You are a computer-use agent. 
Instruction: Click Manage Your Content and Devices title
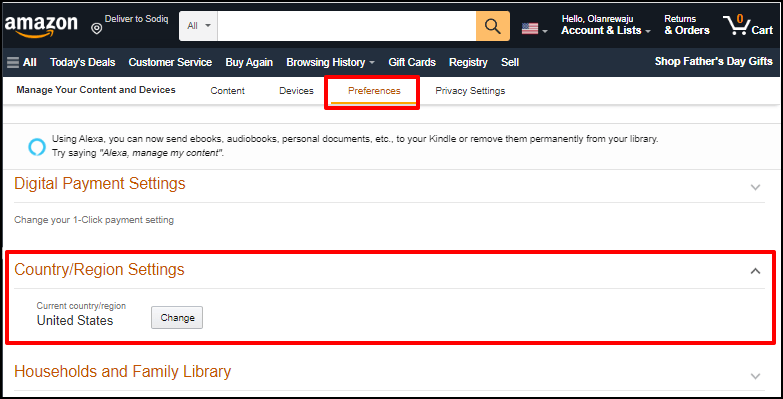(96, 90)
